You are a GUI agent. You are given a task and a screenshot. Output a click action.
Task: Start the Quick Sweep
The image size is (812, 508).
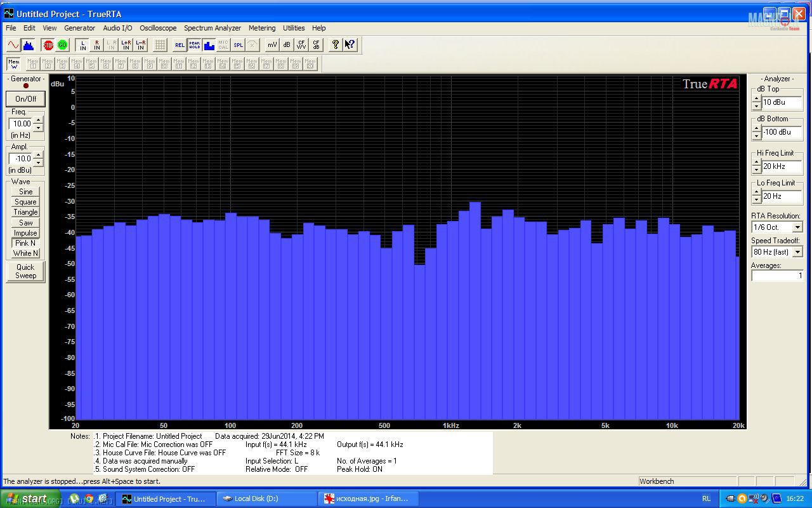25,271
